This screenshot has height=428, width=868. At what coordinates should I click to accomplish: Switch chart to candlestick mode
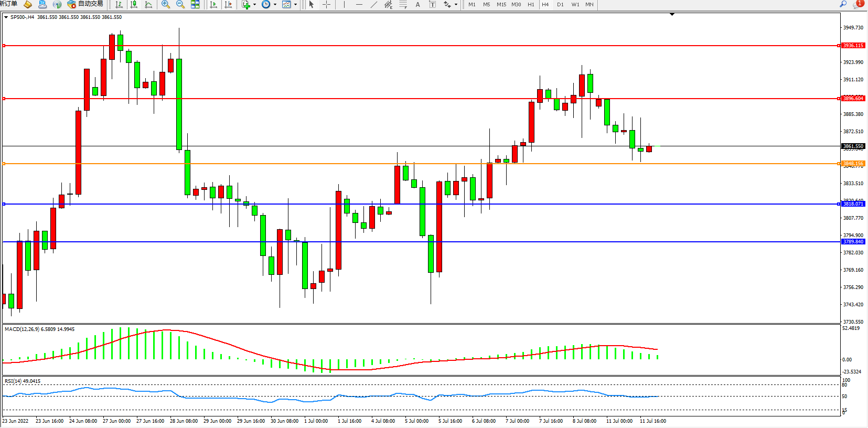134,5
